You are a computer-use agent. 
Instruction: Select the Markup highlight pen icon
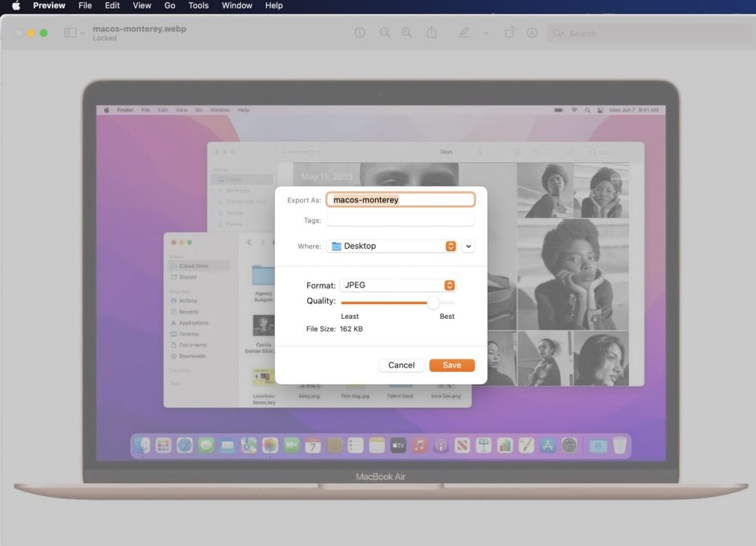[x=464, y=33]
